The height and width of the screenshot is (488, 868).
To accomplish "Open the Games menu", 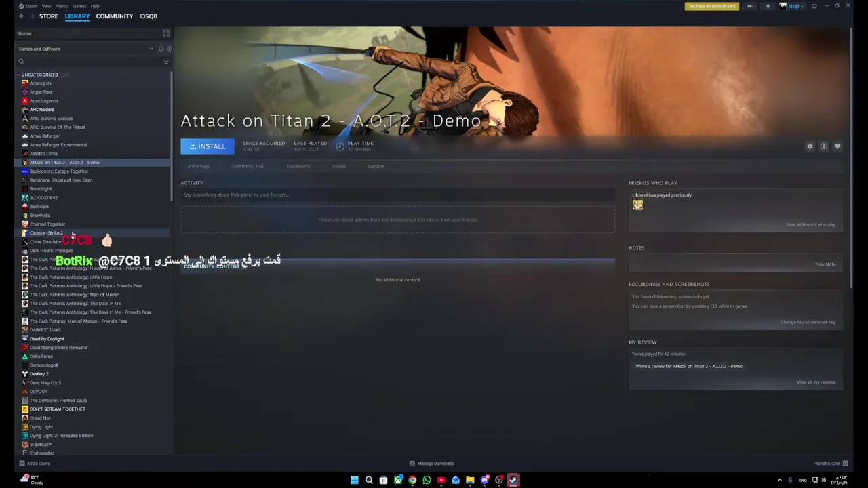I will point(79,6).
